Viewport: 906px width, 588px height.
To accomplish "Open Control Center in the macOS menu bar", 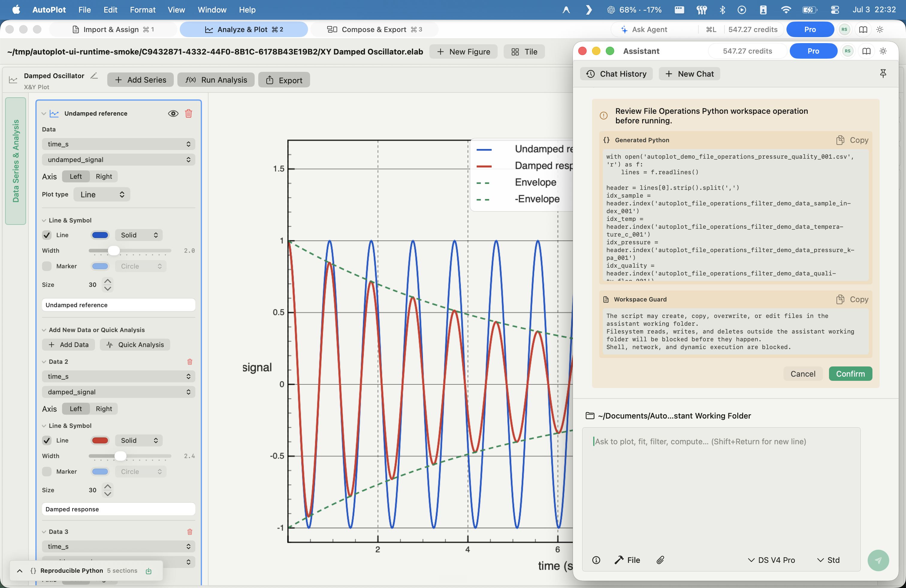I will point(835,10).
